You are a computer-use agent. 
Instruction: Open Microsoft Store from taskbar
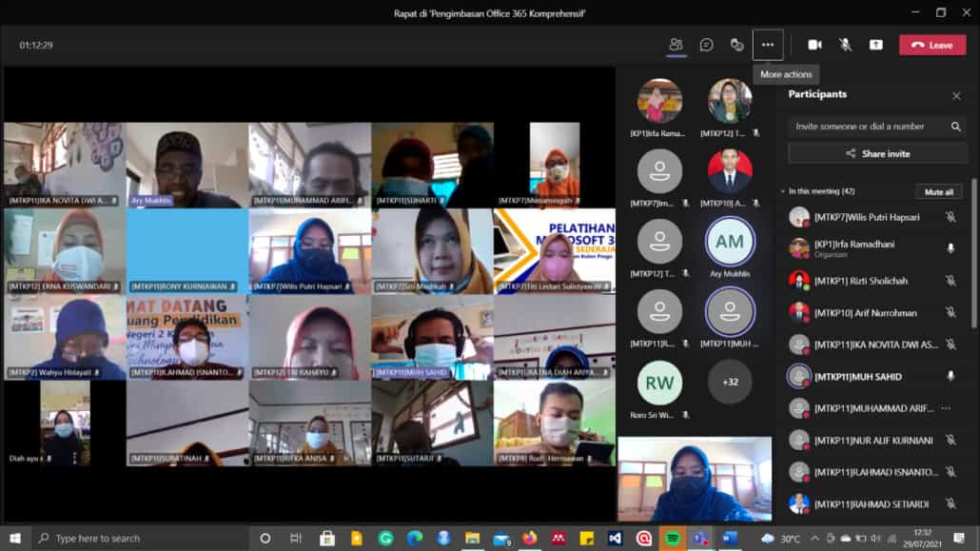pos(327,538)
